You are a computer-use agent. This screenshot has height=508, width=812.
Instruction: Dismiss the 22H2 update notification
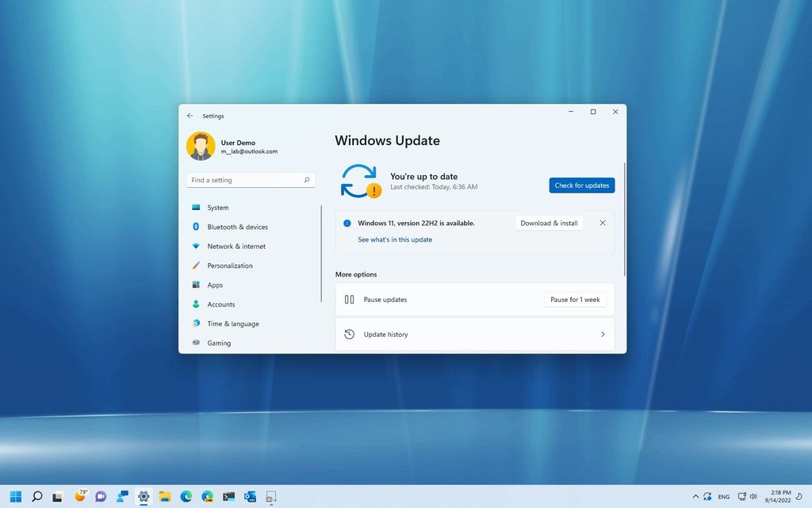pos(603,223)
